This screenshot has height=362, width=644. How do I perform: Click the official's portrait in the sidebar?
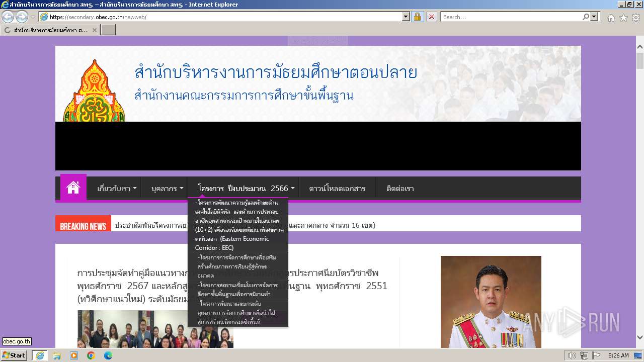(x=491, y=302)
